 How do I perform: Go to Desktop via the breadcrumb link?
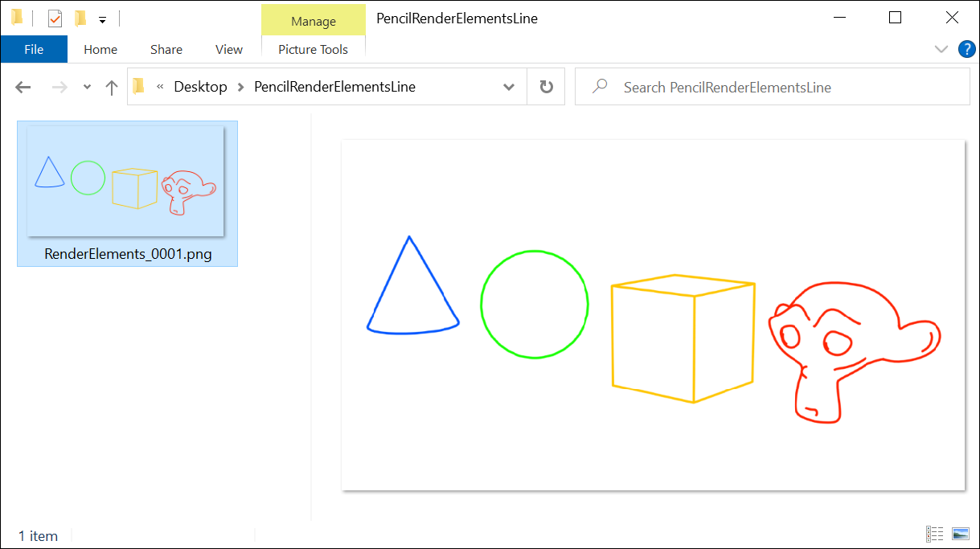200,86
